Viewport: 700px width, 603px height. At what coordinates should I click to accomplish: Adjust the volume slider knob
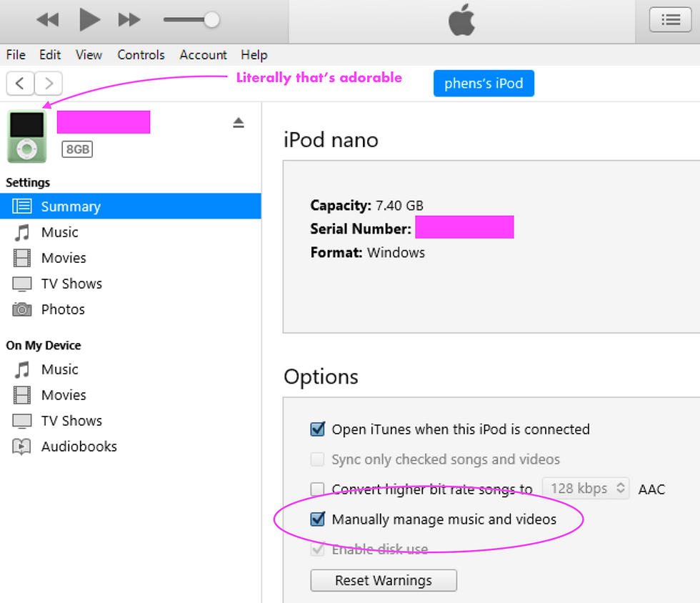[211, 20]
